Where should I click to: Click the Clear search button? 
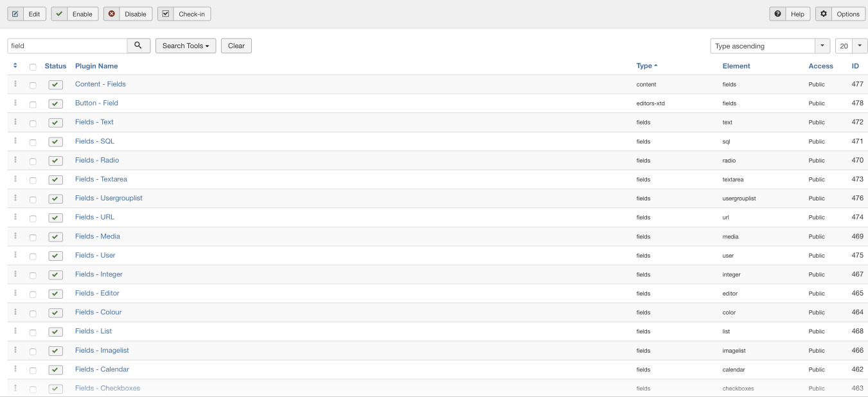tap(236, 46)
